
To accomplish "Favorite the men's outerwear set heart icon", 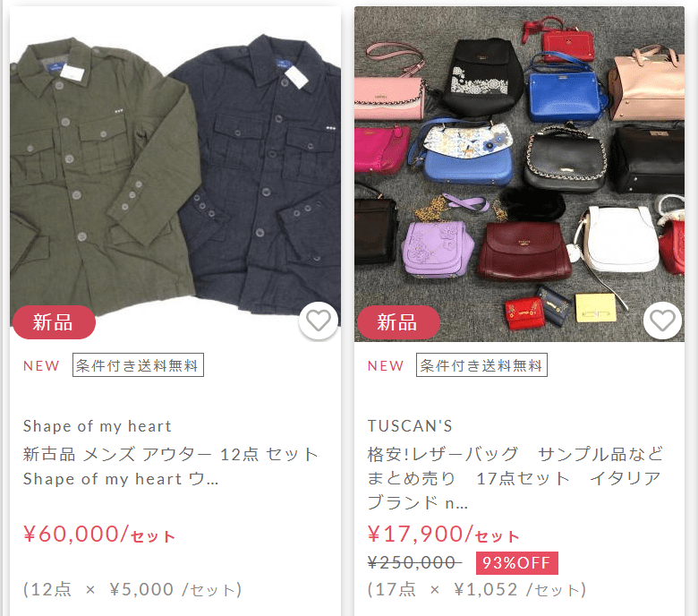I will tap(319, 321).
